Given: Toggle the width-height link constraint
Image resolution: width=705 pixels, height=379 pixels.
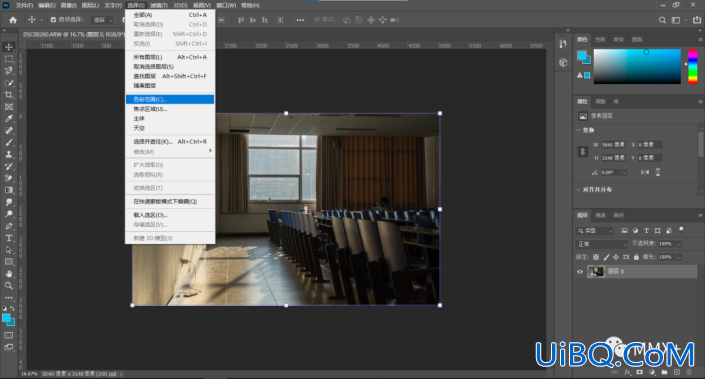Looking at the screenshot, I should (x=583, y=152).
